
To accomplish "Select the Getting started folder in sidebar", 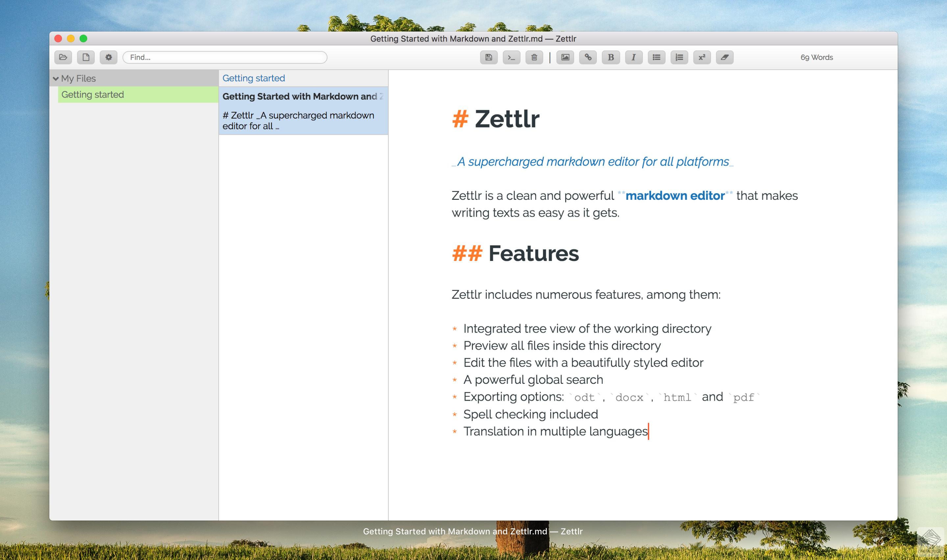I will 138,94.
